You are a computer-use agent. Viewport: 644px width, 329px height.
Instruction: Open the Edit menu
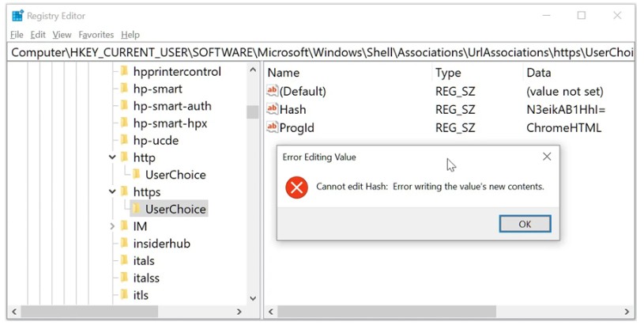38,35
